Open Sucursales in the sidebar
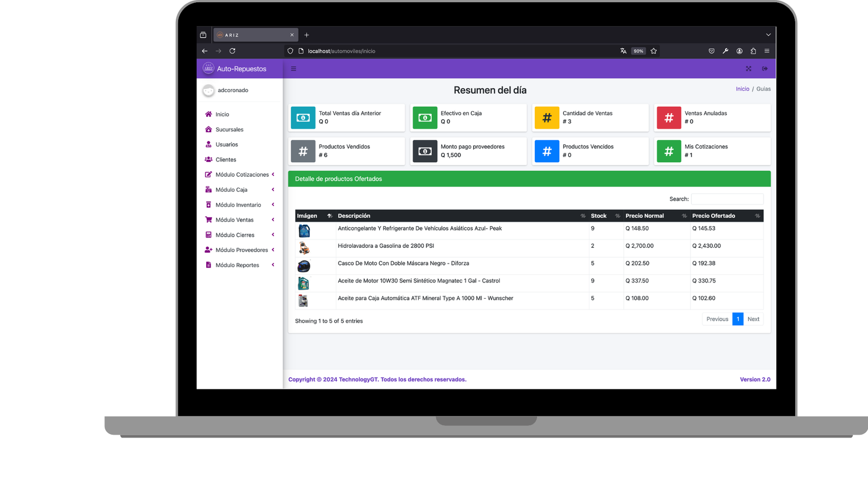Screen dimensions: 868x488 coord(239,130)
